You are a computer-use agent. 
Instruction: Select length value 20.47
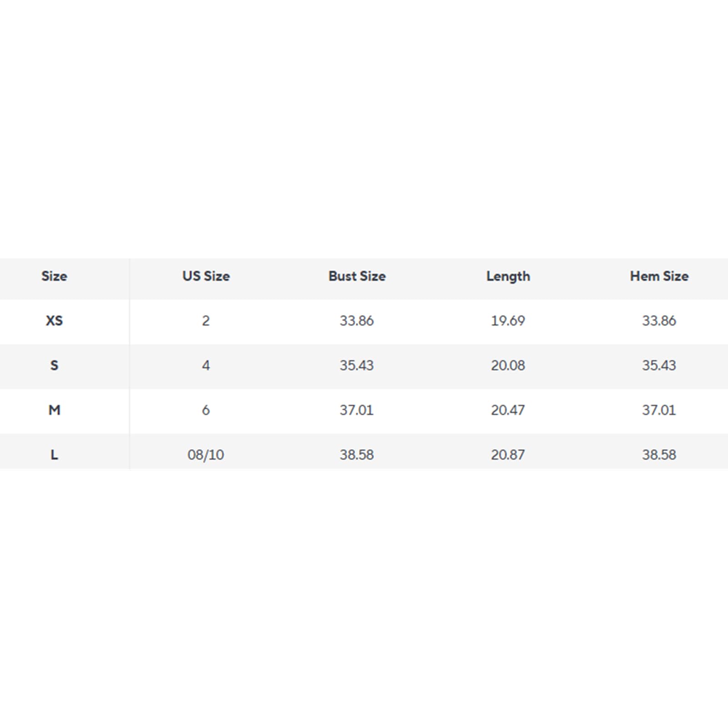[x=508, y=410]
